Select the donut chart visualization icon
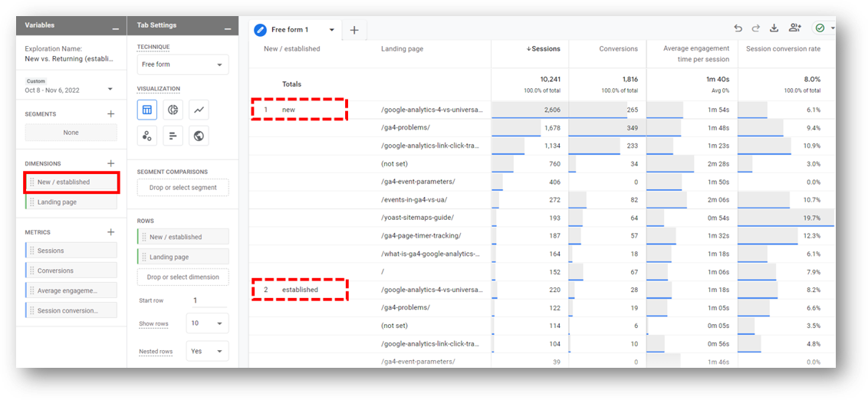This screenshot has height=400, width=868. click(173, 110)
